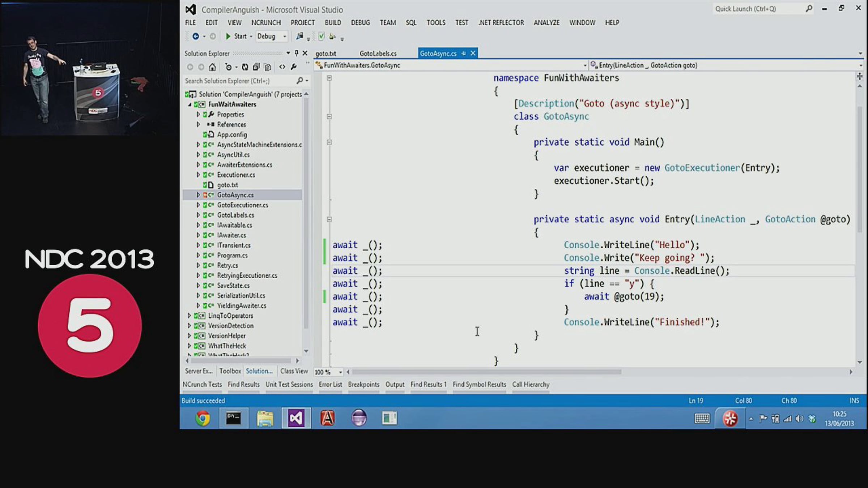The width and height of the screenshot is (868, 488).
Task: Open Google Chrome from the taskbar
Action: point(203,418)
